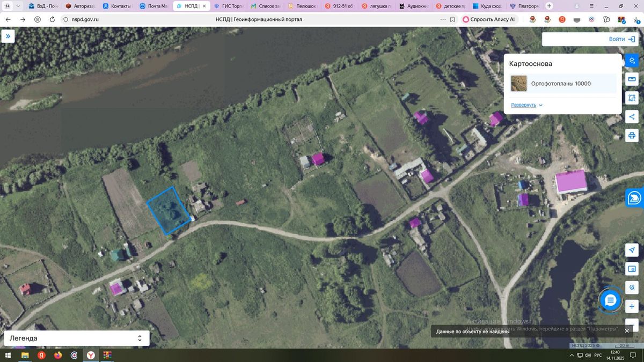Switch to the ВхД browser tab
Viewport: 644px width, 362px height.
(x=44, y=6)
